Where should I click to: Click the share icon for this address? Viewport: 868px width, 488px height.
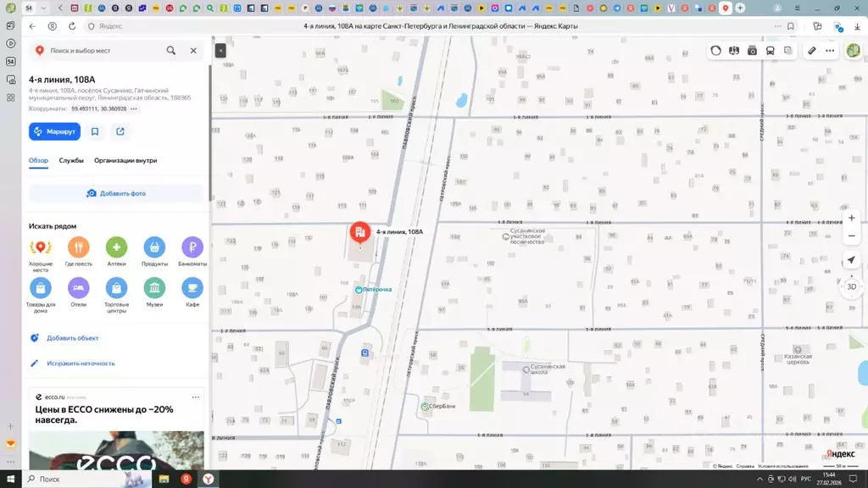point(120,131)
